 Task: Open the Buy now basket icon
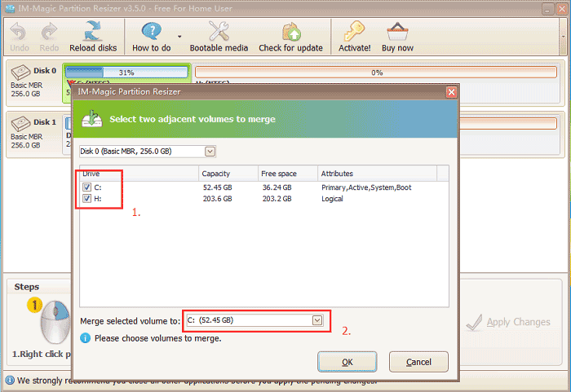tap(397, 32)
